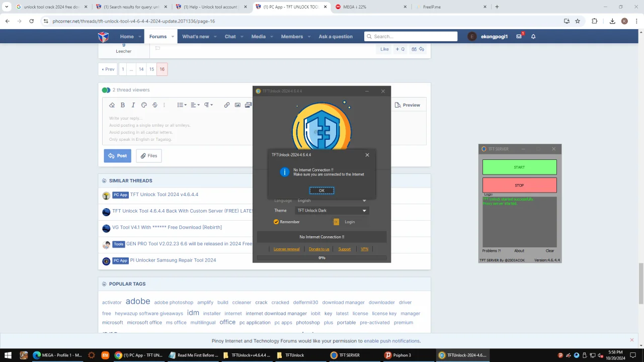
Task: Click green START button in TFT SERVER
Action: pos(519,167)
